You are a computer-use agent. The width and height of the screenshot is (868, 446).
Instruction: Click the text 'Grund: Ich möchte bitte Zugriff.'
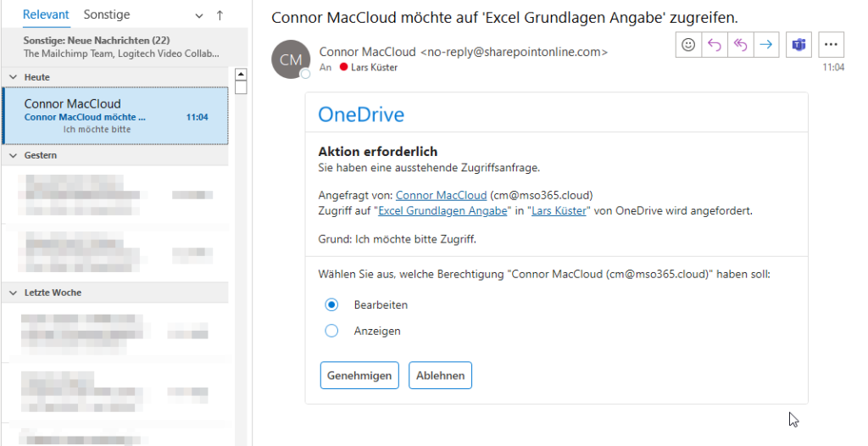click(x=397, y=239)
